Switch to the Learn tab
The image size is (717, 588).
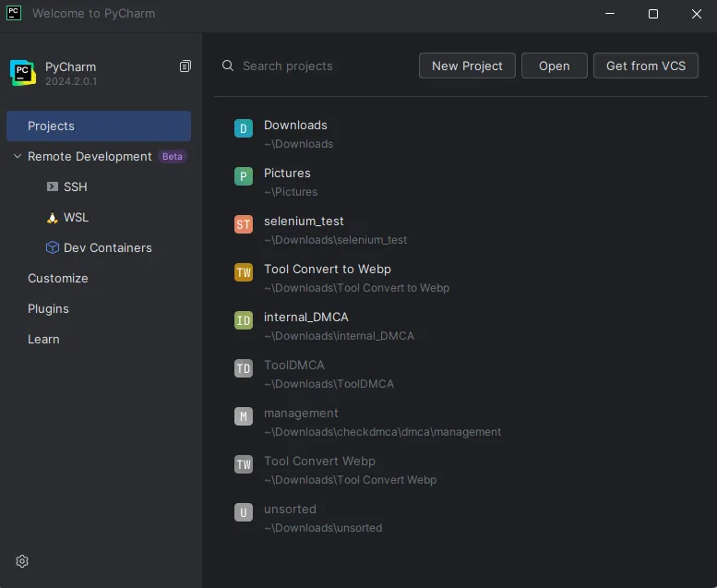pos(43,339)
